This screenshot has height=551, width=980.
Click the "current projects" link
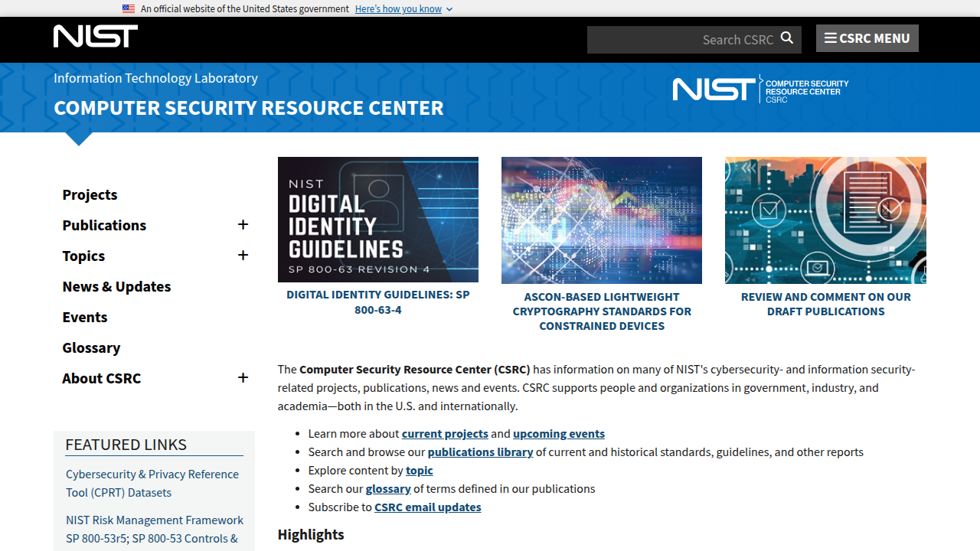445,433
